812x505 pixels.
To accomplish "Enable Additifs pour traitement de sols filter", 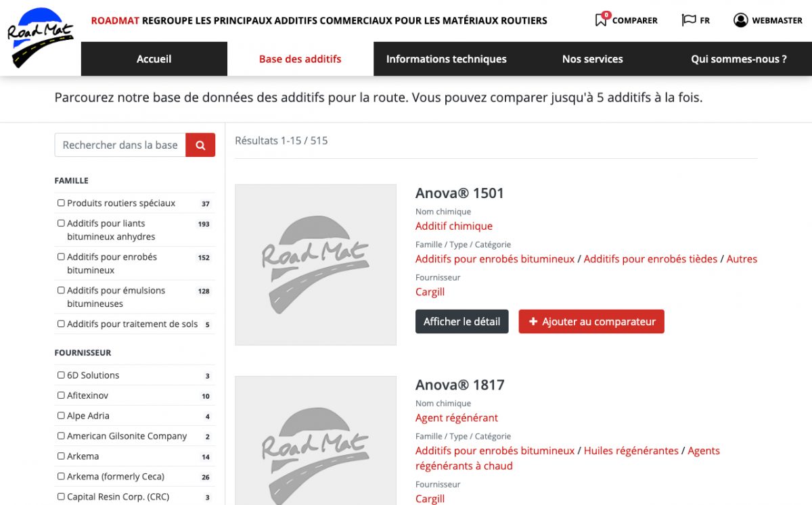I will pos(62,324).
